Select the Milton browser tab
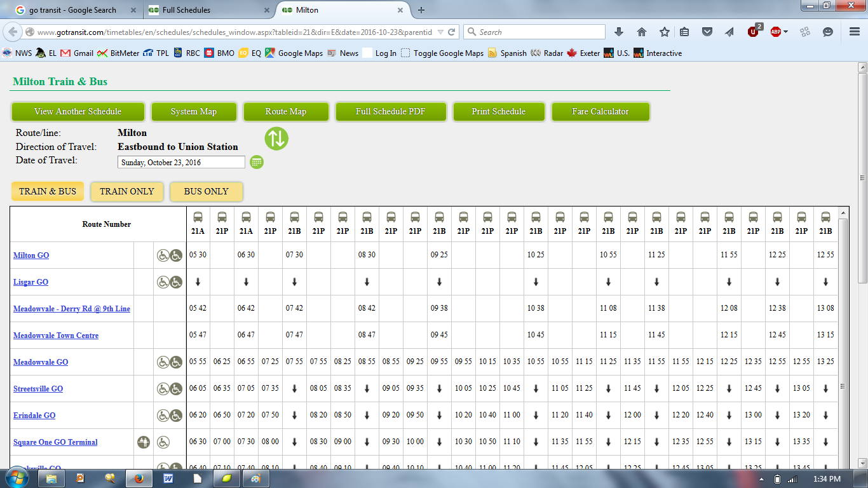The height and width of the screenshot is (488, 868). click(x=342, y=10)
